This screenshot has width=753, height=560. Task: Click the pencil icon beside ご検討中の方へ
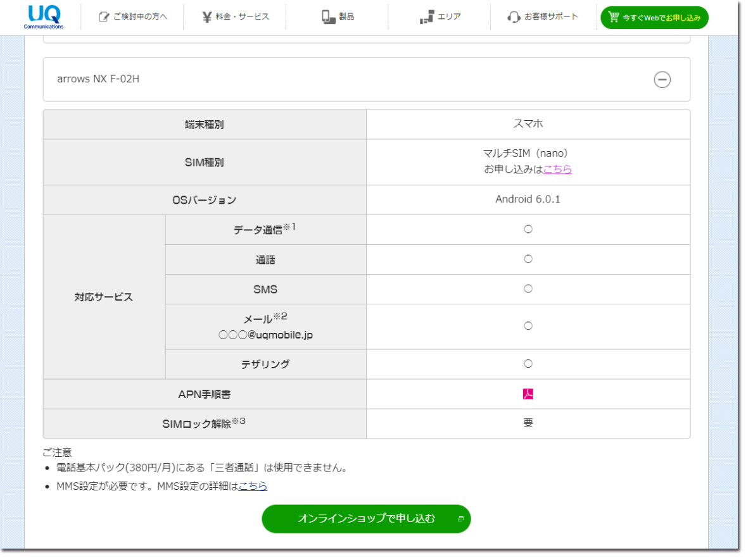point(104,17)
